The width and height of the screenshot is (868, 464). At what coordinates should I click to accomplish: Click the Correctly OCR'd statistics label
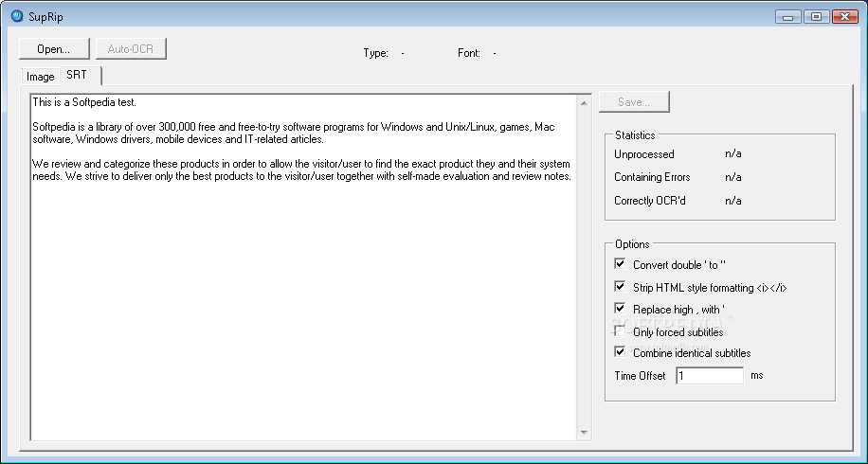pyautogui.click(x=650, y=201)
